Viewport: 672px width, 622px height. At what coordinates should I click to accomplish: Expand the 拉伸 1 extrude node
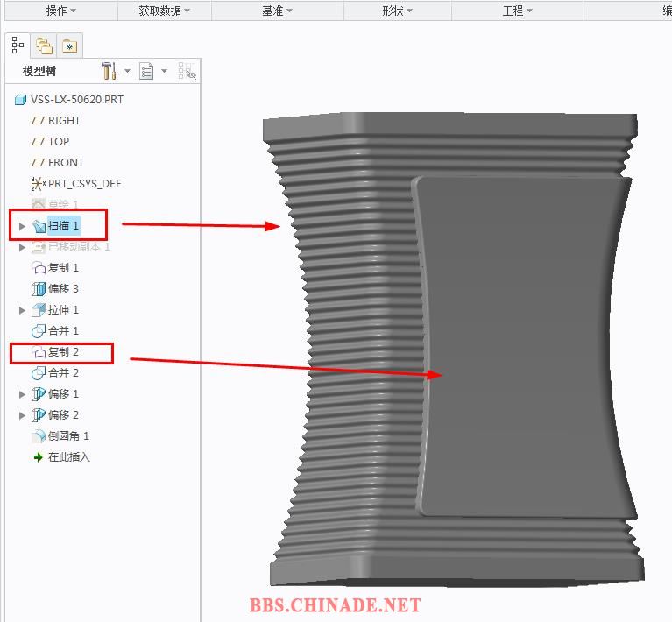(22, 310)
